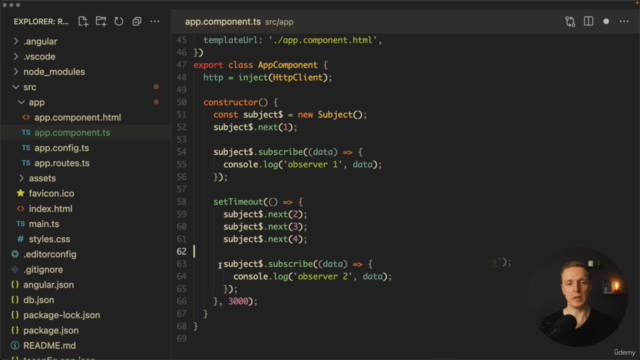The width and height of the screenshot is (640, 360).
Task: Open editor more actions ellipsis
Action: coord(624,22)
